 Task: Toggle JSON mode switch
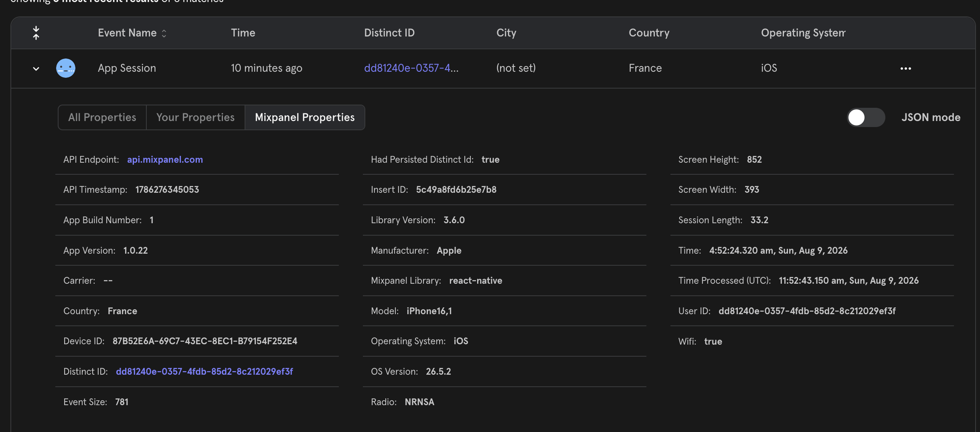866,117
